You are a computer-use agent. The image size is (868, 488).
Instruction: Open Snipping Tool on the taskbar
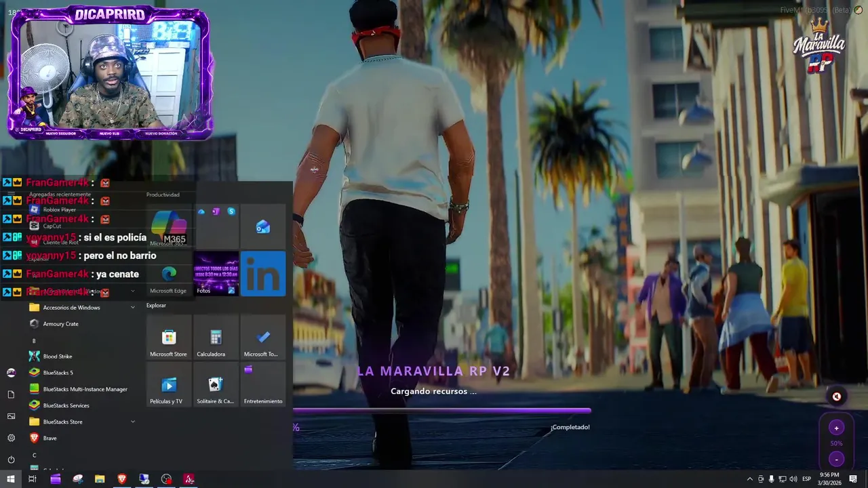pos(78,479)
